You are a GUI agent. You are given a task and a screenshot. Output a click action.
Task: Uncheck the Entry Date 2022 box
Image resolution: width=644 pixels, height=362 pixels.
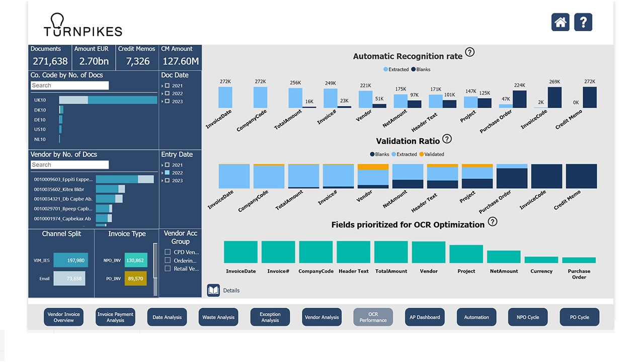tap(167, 172)
